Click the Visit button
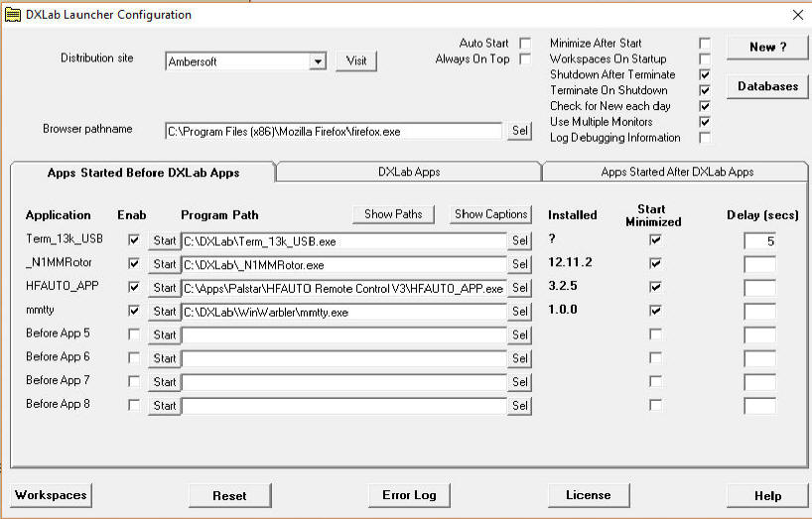 pos(356,62)
